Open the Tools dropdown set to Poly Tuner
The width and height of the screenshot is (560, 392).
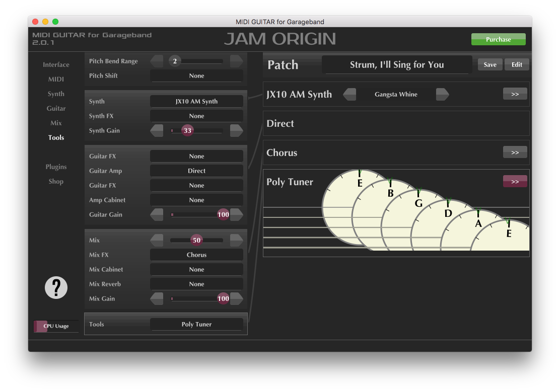point(196,324)
